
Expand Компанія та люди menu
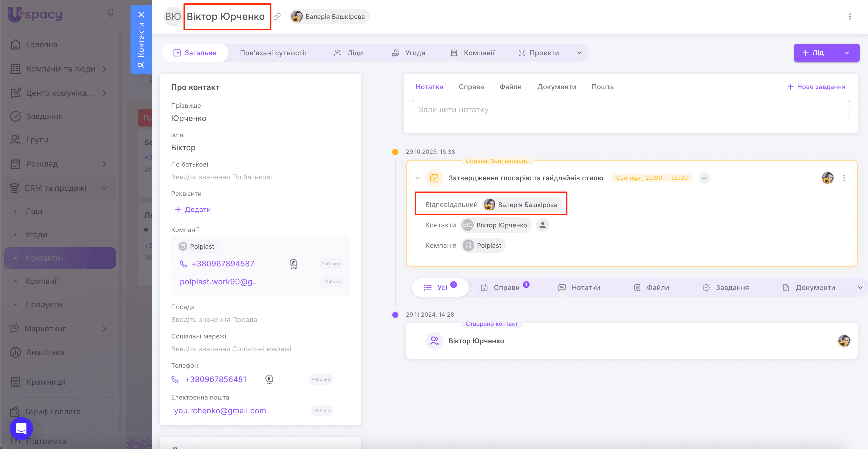105,69
